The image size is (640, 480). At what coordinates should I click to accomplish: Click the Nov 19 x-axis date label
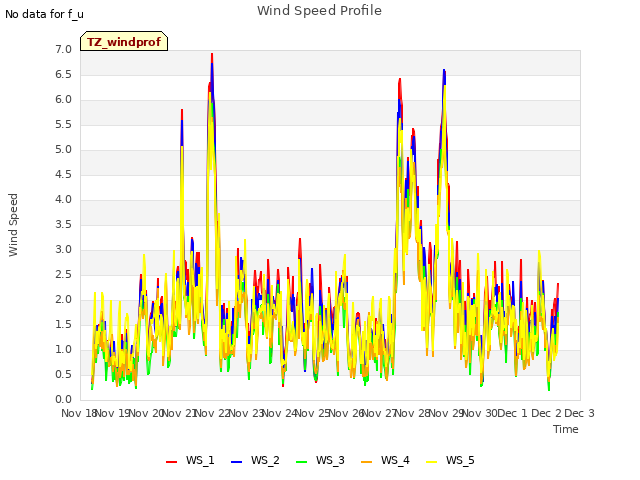(112, 413)
